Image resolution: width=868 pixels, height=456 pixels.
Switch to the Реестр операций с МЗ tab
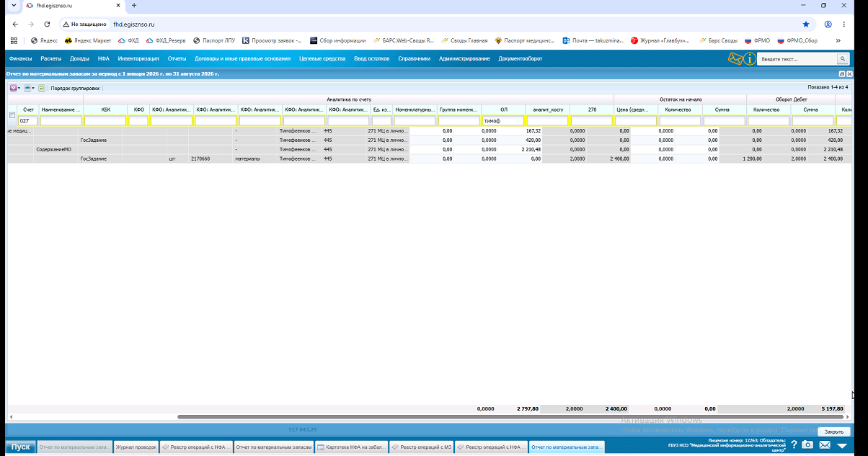pyautogui.click(x=421, y=447)
